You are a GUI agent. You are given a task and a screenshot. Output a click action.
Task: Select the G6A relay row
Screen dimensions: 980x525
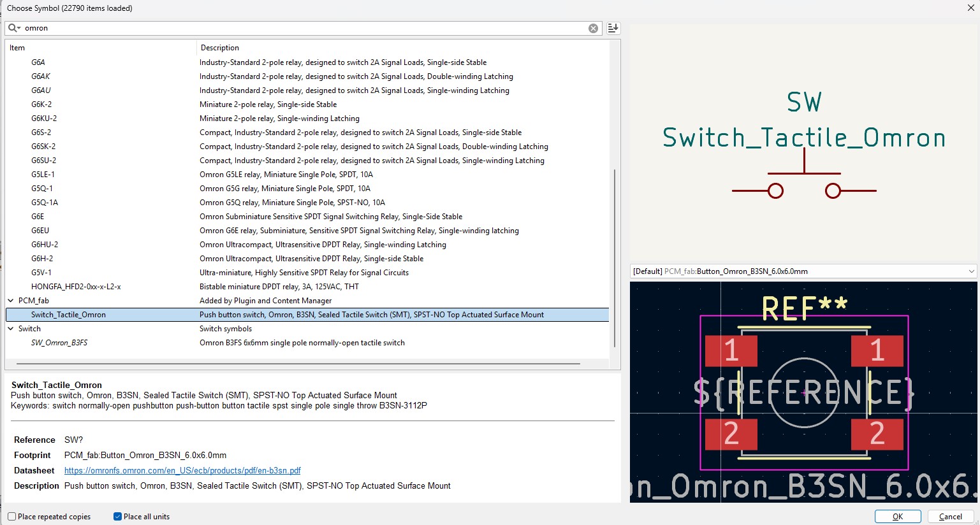[x=307, y=62]
